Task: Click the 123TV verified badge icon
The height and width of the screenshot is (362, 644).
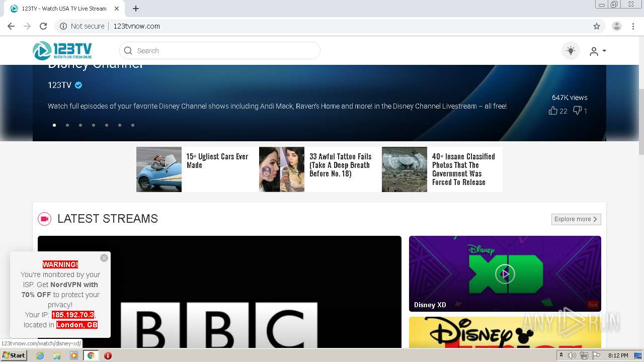Action: pos(78,85)
